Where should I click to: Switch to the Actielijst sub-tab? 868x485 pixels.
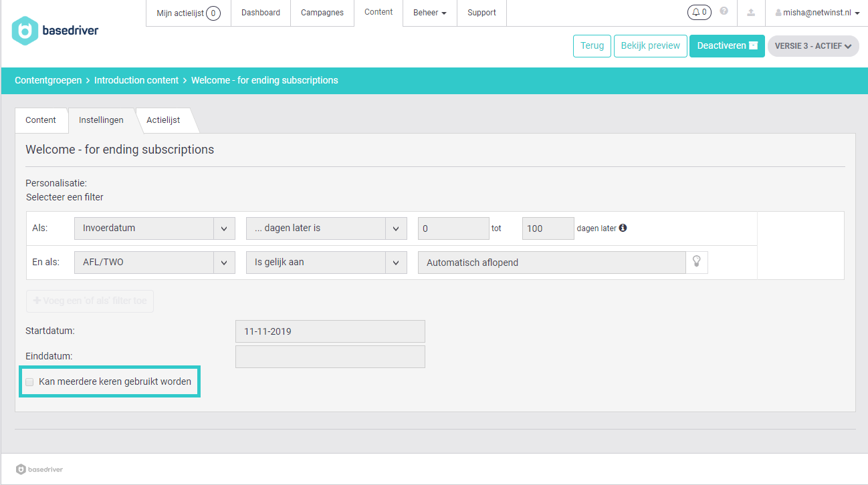(163, 120)
